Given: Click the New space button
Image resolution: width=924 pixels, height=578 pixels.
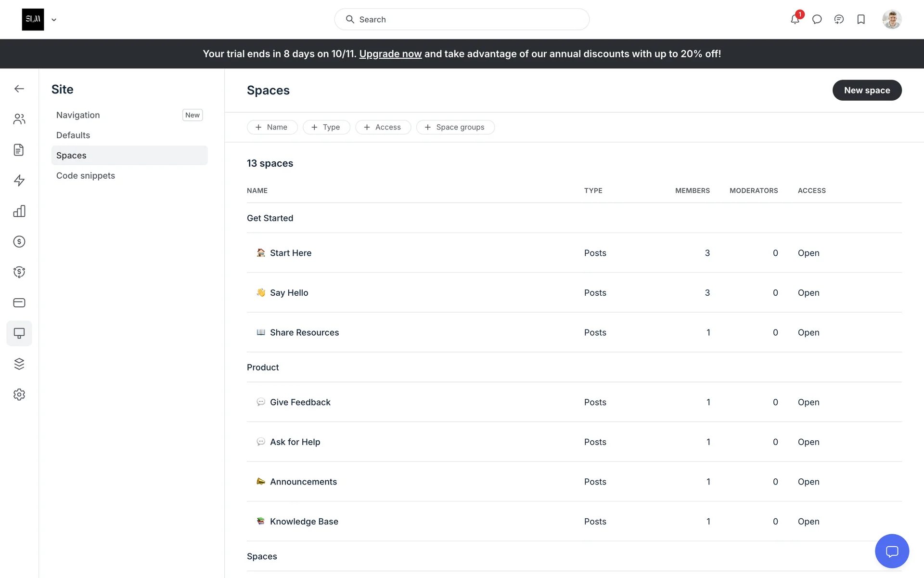Looking at the screenshot, I should 867,90.
